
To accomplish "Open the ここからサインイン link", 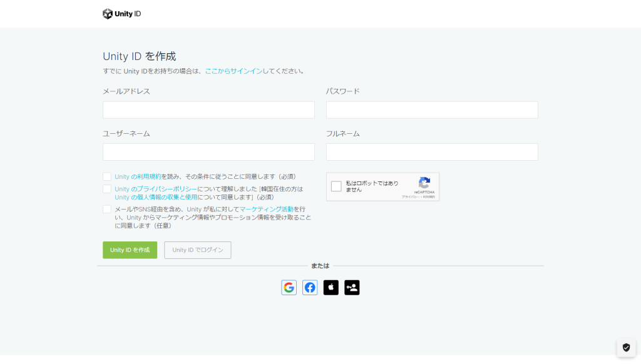I will click(233, 71).
